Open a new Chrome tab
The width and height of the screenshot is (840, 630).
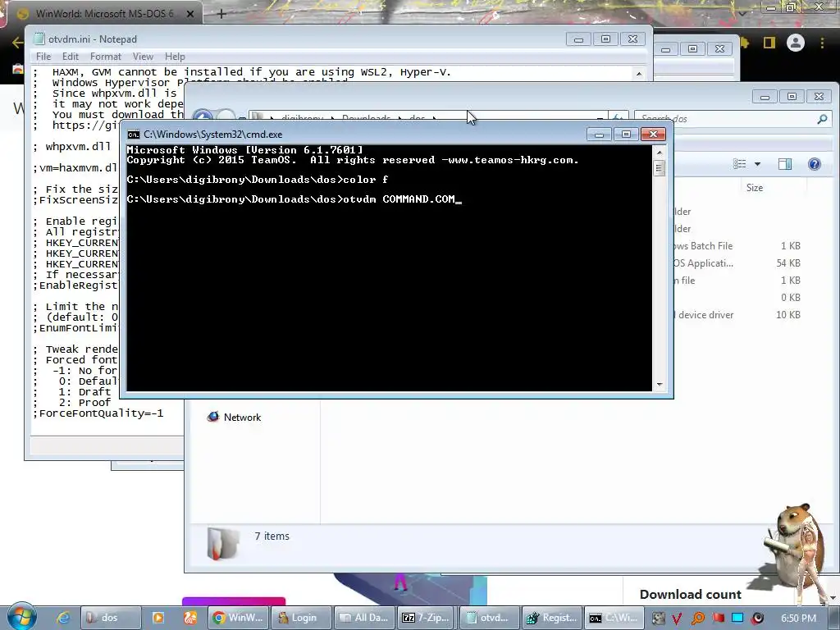[x=221, y=13]
